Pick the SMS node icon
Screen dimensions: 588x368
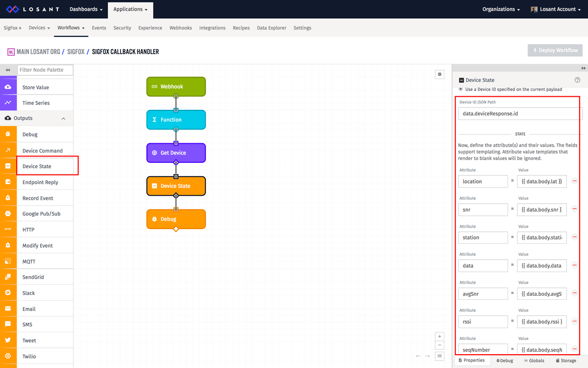pyautogui.click(x=8, y=325)
